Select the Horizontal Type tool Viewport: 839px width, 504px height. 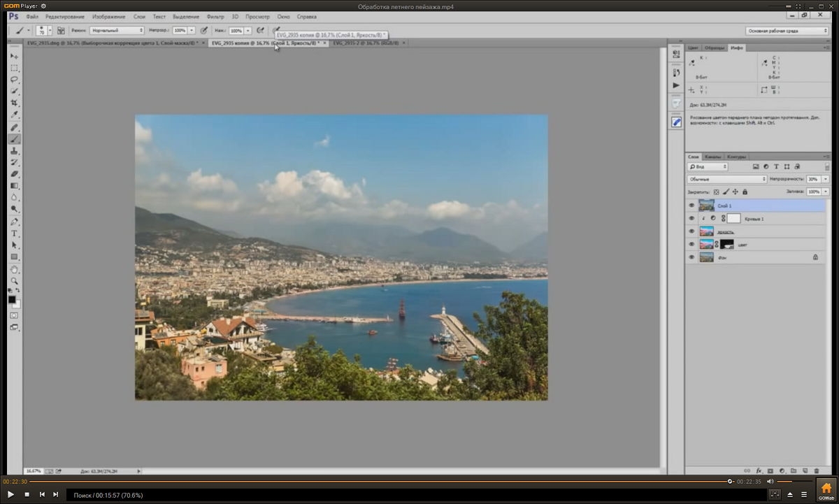point(15,233)
